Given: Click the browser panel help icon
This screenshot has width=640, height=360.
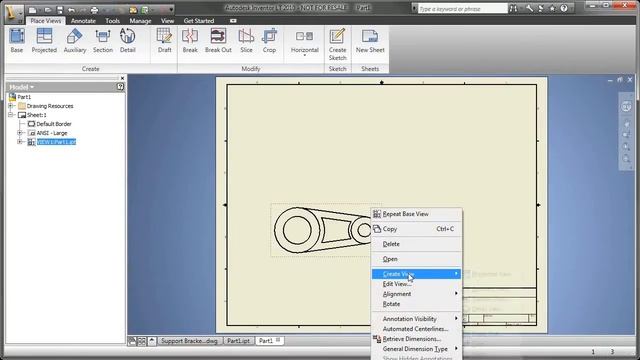Looking at the screenshot, I should pos(120,87).
